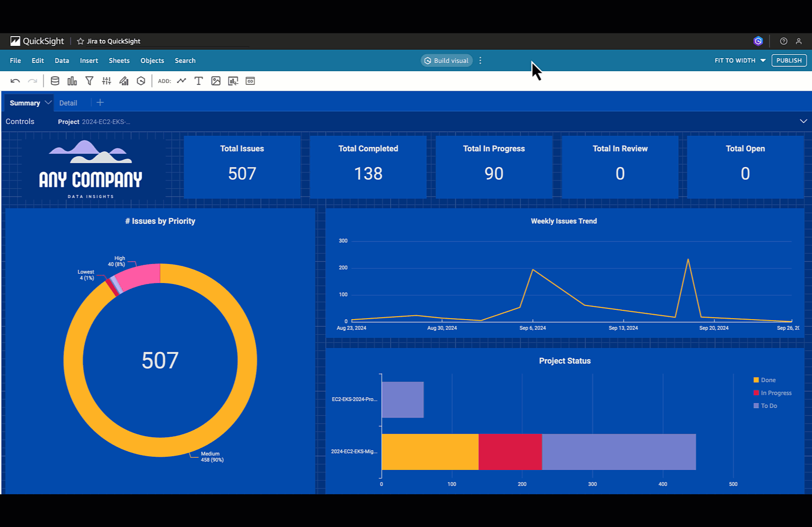Open the purple hexagon assistant icon in the header
The image size is (812, 527).
(758, 41)
